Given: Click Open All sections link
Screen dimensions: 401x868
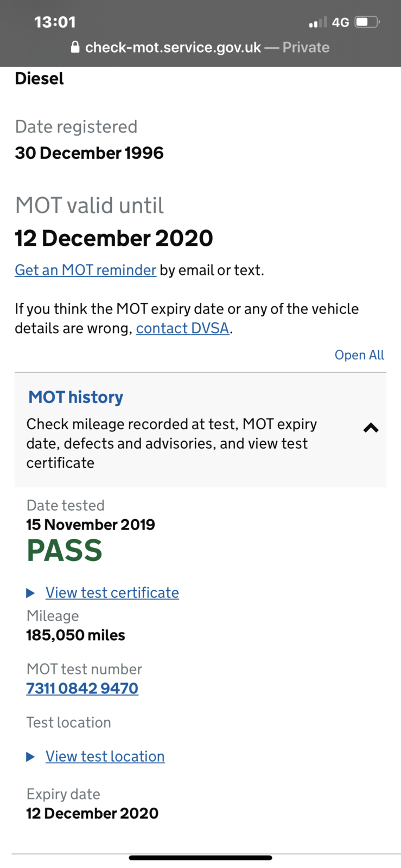Looking at the screenshot, I should (359, 355).
